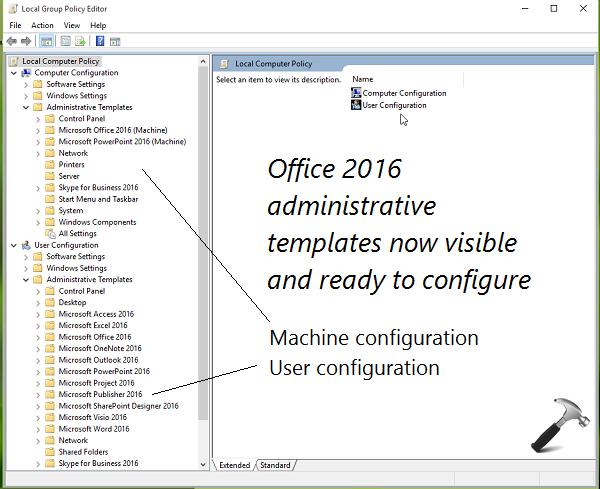Expand Microsoft Publisher 2016 folder arrow
The image size is (600, 489).
38,395
